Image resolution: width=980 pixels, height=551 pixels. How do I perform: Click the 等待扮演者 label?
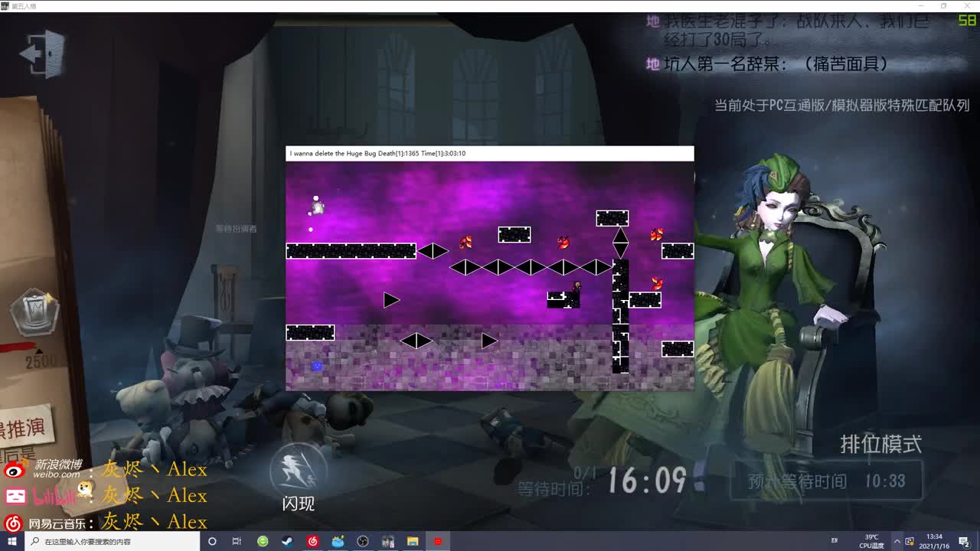pos(236,229)
